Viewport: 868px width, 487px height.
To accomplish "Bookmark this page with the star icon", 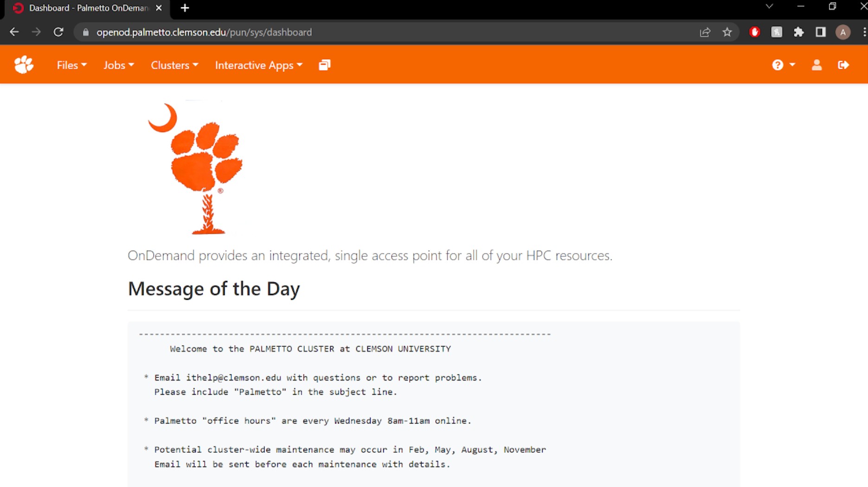I will (727, 32).
